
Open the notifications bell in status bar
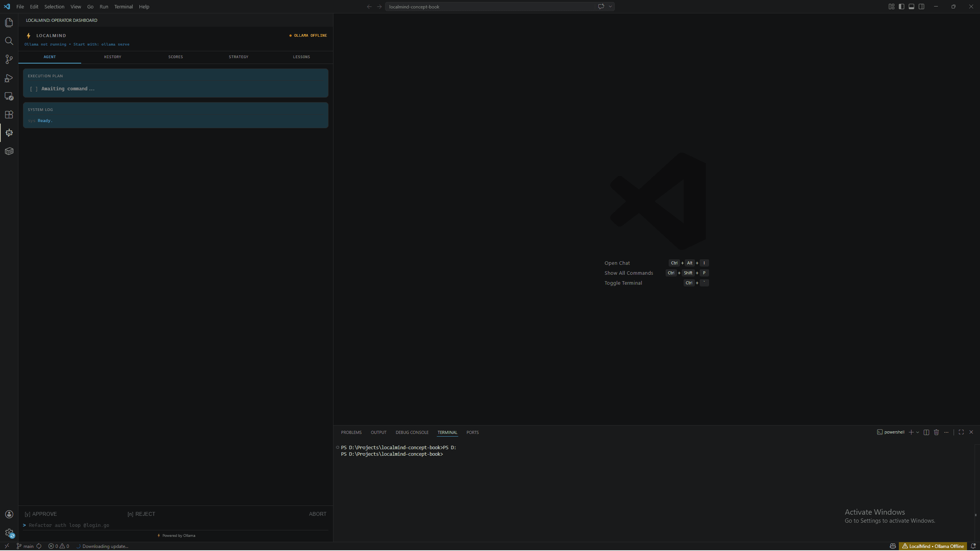point(973,546)
